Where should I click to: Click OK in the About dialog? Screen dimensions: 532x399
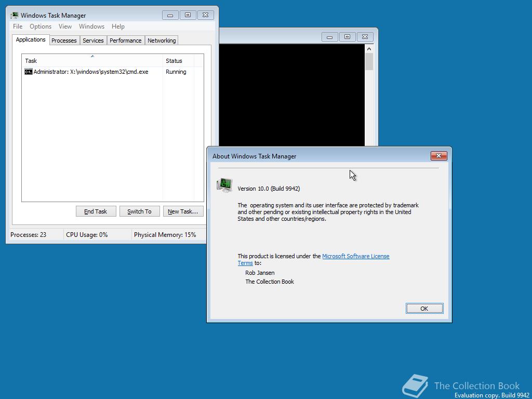[x=424, y=309]
